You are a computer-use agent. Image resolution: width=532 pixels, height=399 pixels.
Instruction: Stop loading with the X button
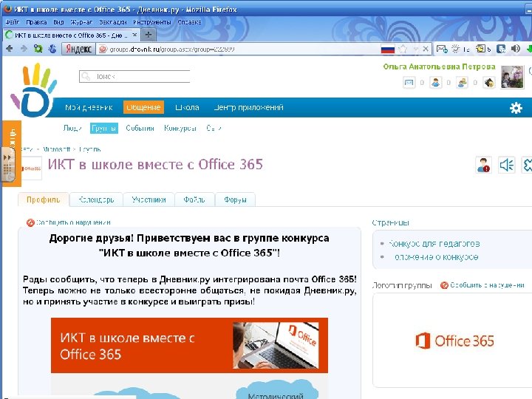tap(426, 49)
